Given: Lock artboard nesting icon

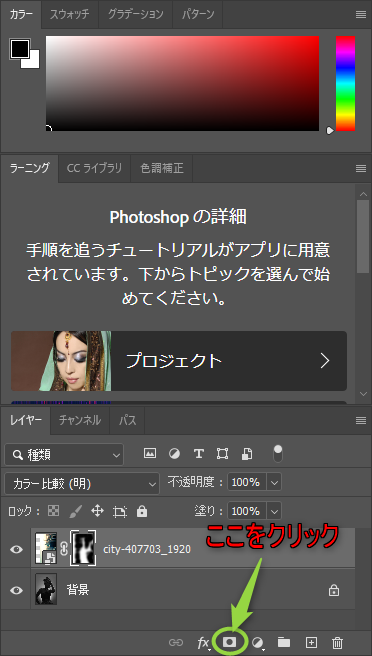Looking at the screenshot, I should click(x=120, y=511).
